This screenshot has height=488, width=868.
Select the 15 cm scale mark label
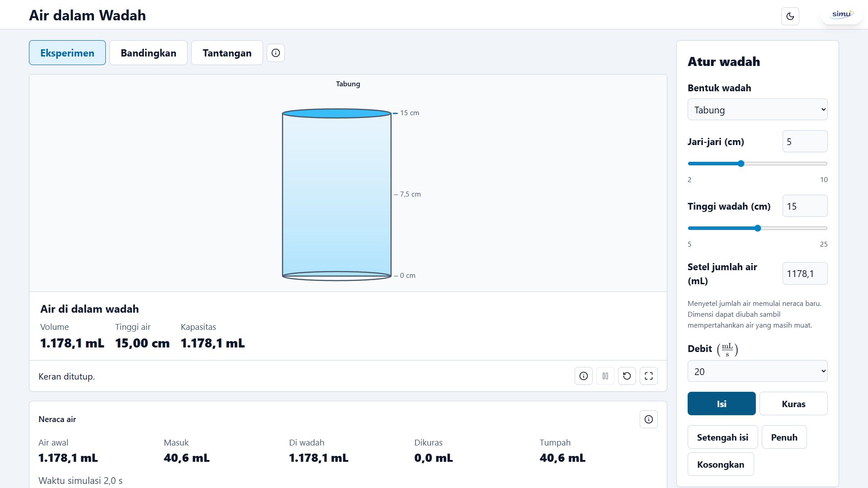tap(409, 113)
